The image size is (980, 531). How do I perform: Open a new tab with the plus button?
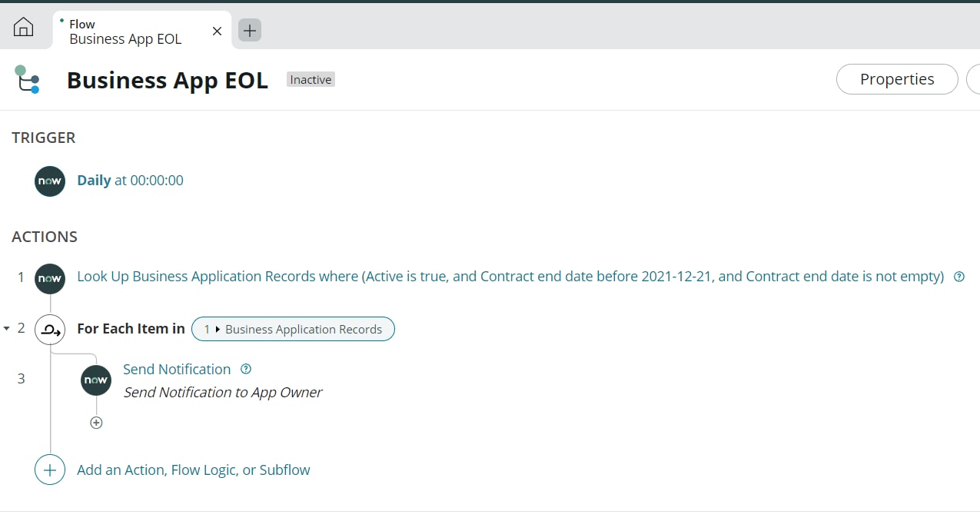pyautogui.click(x=249, y=30)
